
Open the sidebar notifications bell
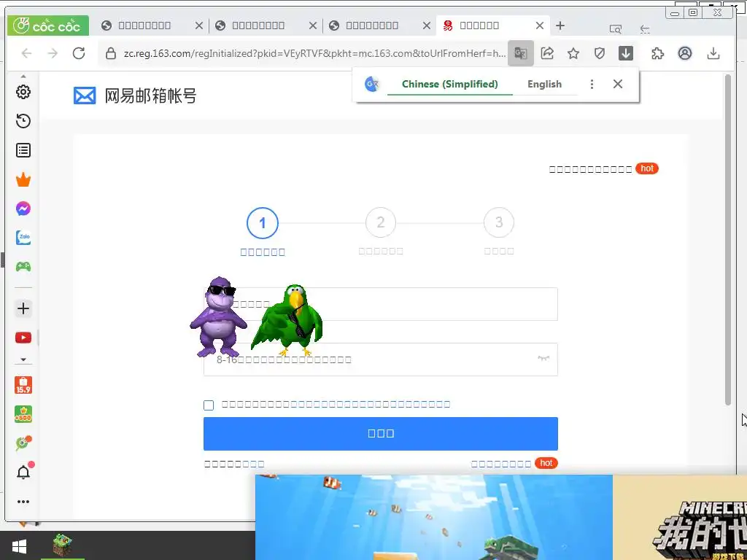[x=23, y=472]
